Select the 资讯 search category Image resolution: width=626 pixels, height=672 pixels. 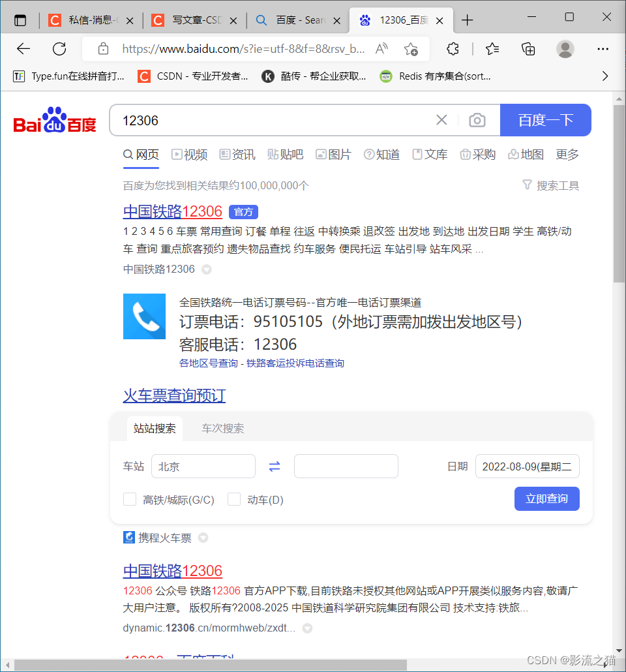click(x=237, y=154)
